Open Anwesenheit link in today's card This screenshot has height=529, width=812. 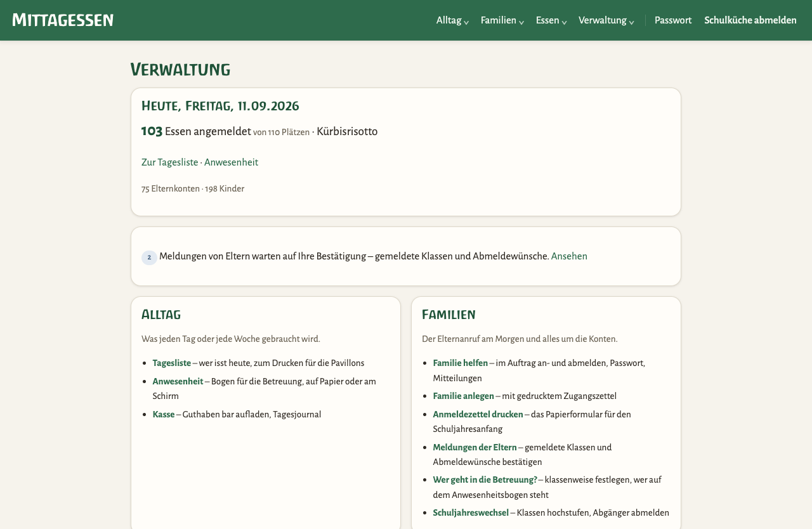coord(231,162)
